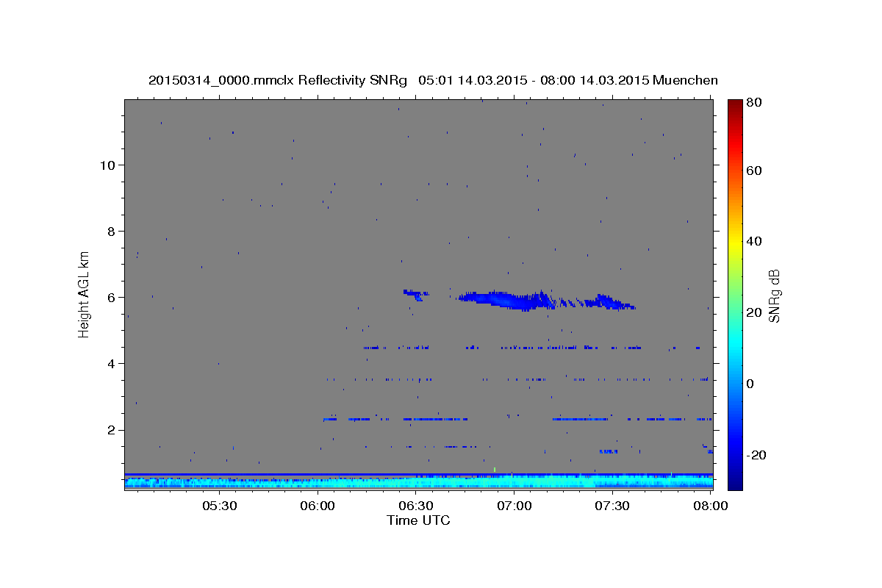The image size is (882, 588).
Task: Click the colorbar value 40
Action: (x=755, y=241)
